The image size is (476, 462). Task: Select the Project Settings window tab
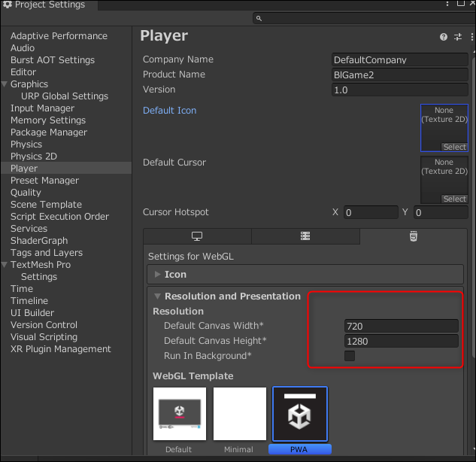click(49, 5)
